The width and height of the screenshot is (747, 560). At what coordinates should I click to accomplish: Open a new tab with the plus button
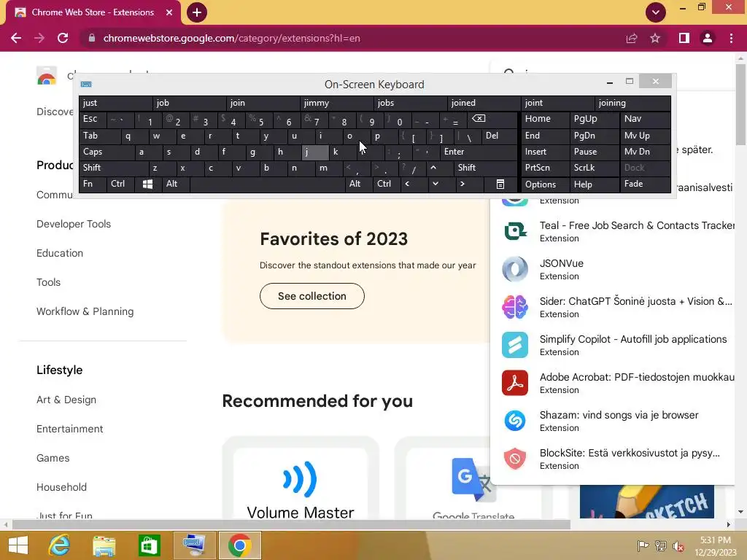[x=197, y=12]
